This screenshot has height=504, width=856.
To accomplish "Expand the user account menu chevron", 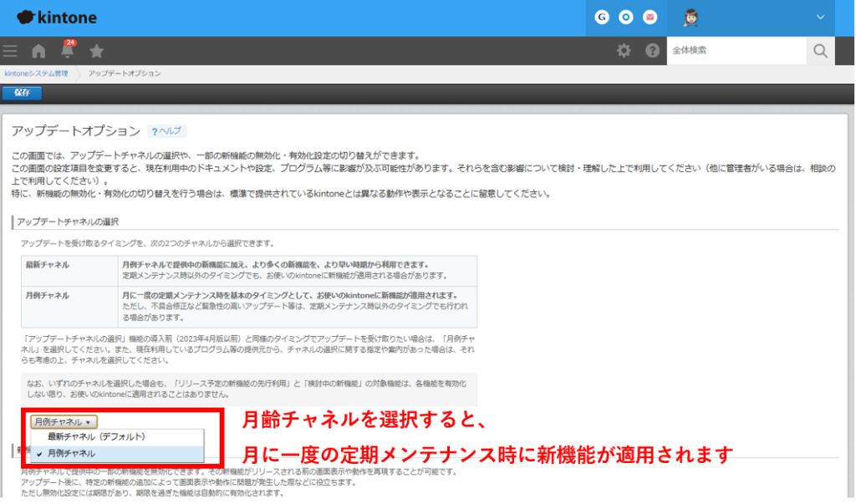I will click(x=820, y=17).
